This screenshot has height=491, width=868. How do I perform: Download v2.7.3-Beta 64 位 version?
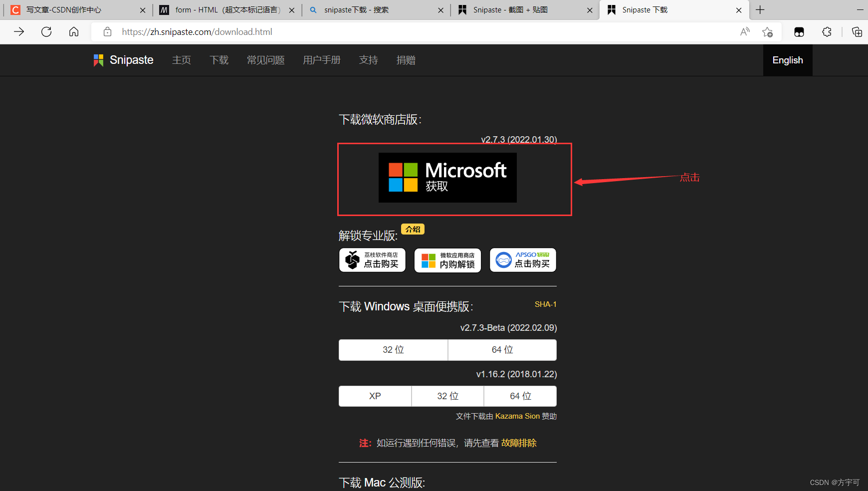click(502, 350)
